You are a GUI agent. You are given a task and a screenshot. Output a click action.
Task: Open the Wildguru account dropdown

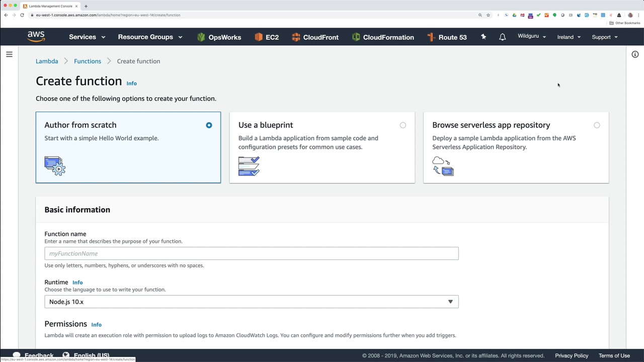(x=532, y=37)
